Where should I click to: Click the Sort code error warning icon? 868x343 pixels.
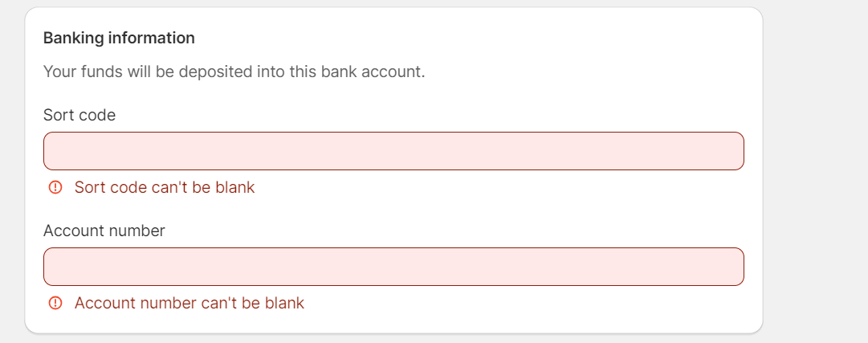pyautogui.click(x=55, y=188)
